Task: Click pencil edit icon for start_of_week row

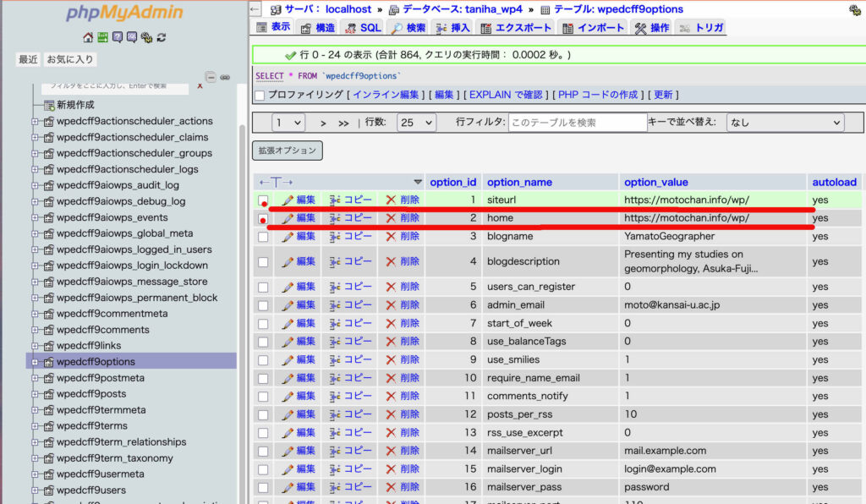Action: click(x=288, y=324)
